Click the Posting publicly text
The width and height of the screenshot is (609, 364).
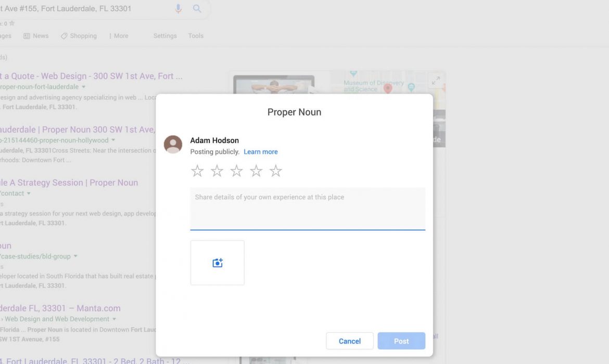click(215, 152)
